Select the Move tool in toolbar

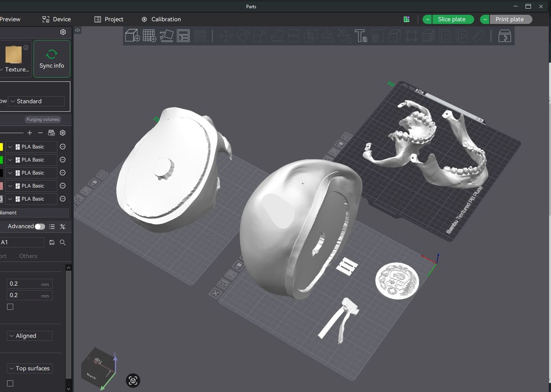(x=226, y=36)
